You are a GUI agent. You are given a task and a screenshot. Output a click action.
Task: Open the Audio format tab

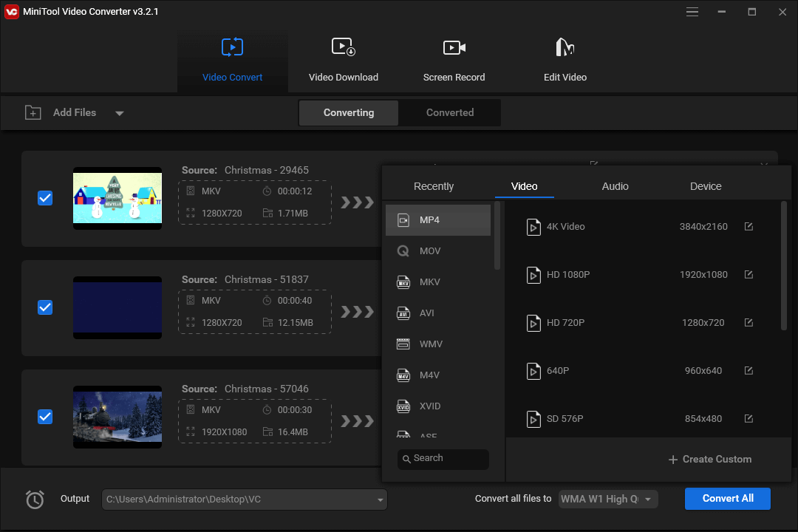coord(615,186)
